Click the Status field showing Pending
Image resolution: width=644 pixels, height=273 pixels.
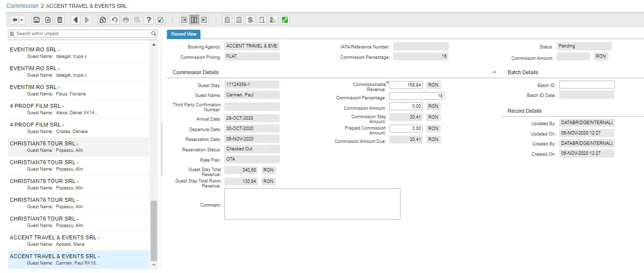pyautogui.click(x=584, y=46)
